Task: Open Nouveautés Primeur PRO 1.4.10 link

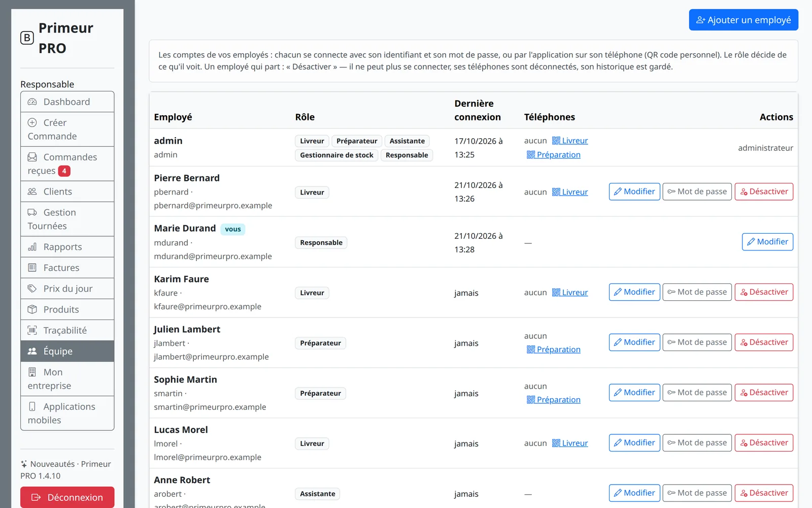Action: 65,470
